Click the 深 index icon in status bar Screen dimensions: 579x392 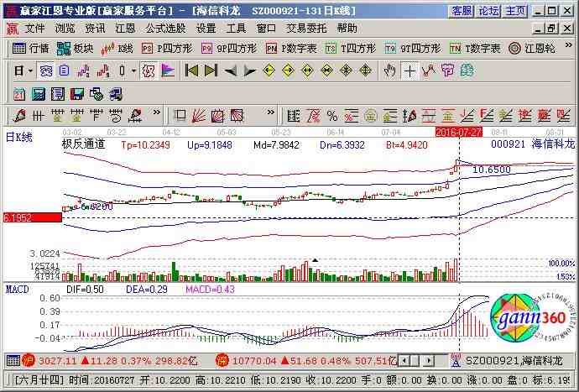click(222, 361)
